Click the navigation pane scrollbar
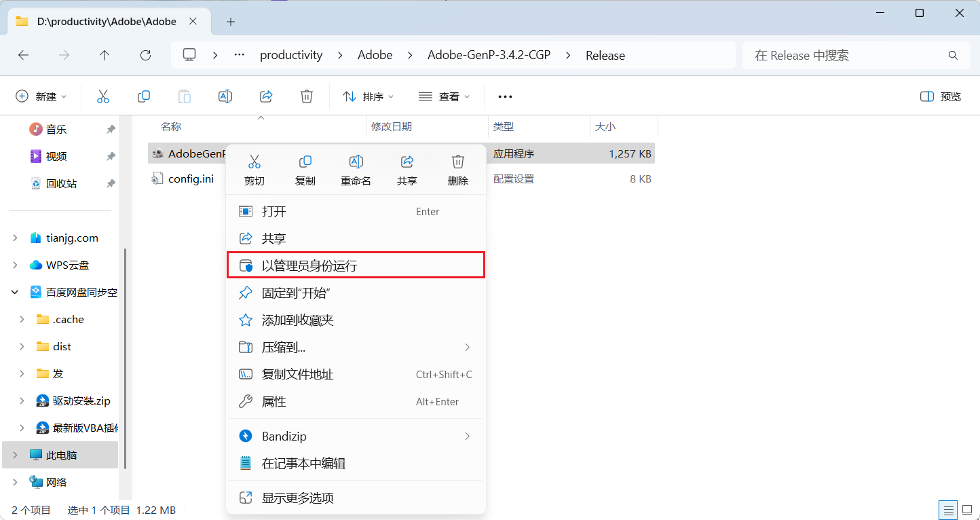The width and height of the screenshot is (980, 520). [125, 358]
